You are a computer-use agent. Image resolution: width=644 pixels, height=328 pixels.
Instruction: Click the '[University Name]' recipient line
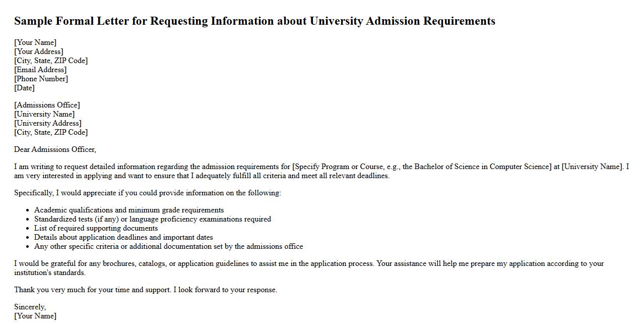(44, 114)
